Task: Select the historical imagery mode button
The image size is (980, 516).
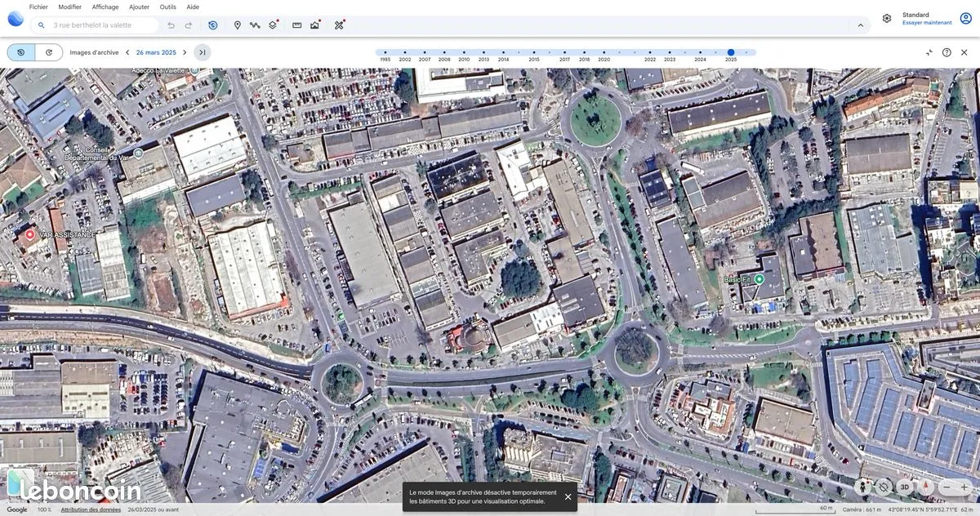Action: click(20, 52)
